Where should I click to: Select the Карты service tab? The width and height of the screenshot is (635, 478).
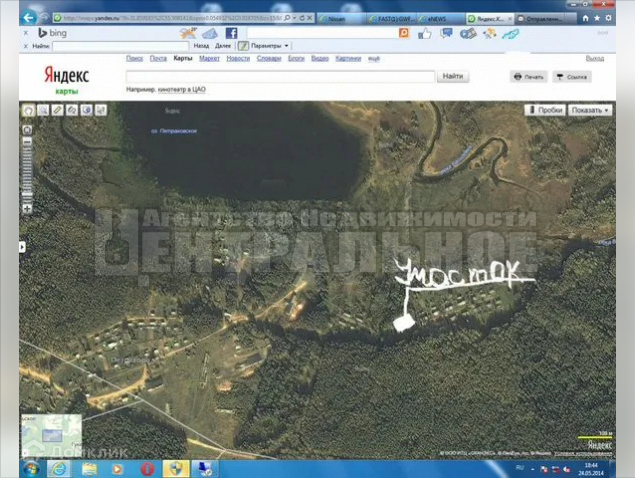(x=183, y=58)
